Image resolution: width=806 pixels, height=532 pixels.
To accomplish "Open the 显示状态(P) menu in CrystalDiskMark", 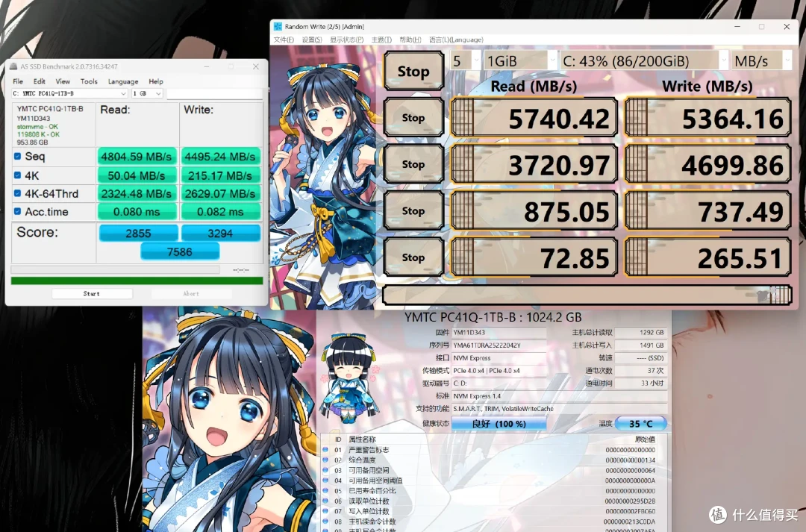I will 346,40.
